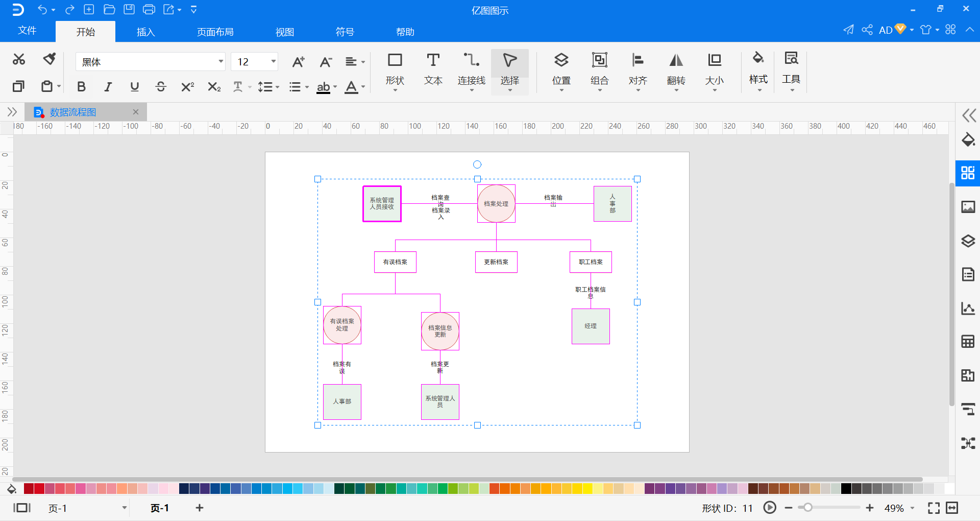Toggle strikethrough formatting
The height and width of the screenshot is (521, 980).
[161, 87]
